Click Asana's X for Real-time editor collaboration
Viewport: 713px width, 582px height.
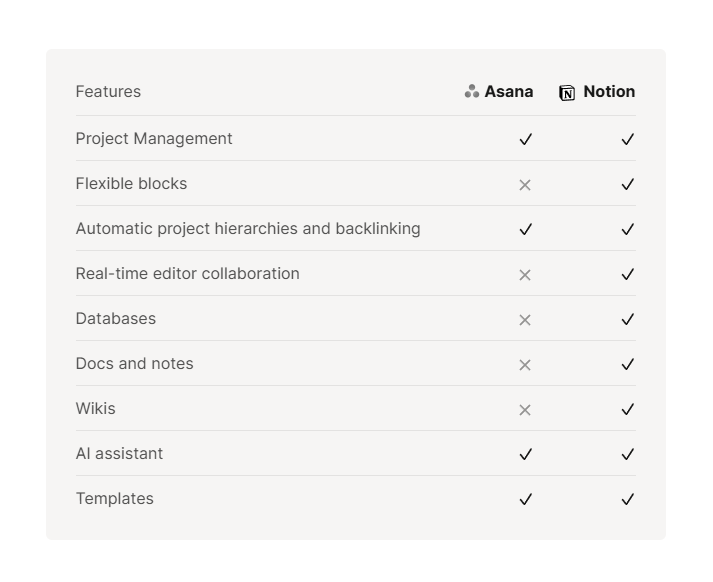click(x=525, y=275)
